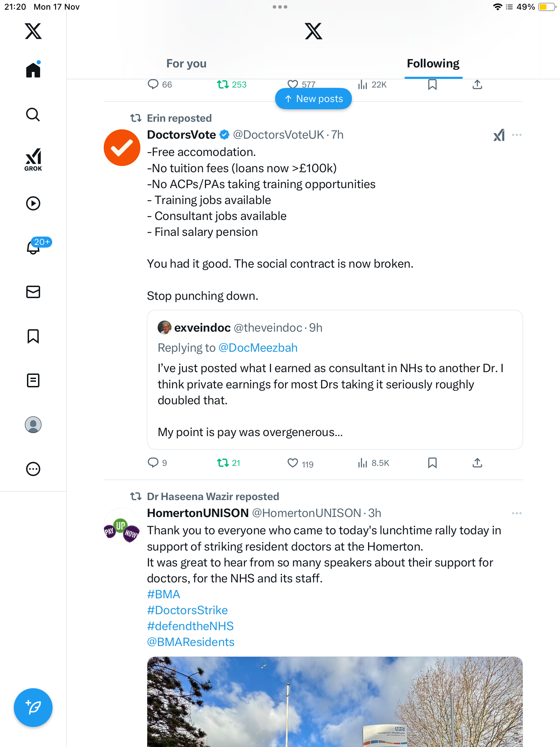
Task: Like the DoctorsVote post
Action: (x=293, y=463)
